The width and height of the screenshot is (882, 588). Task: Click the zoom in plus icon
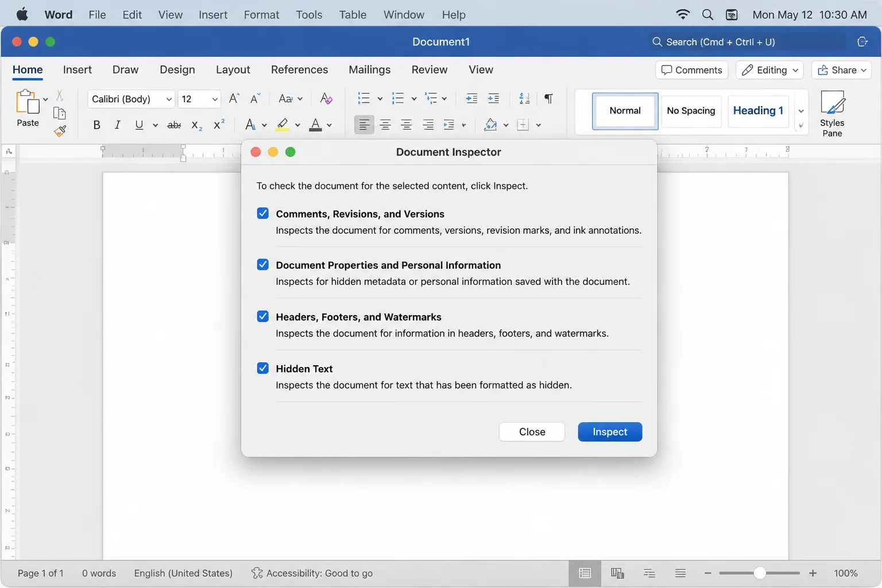pos(813,573)
